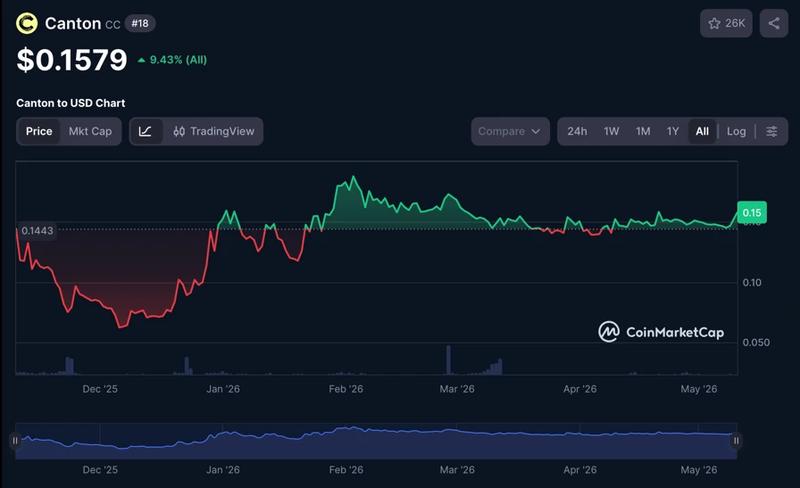800x488 pixels.
Task: Click the $0.1579 price value
Action: tap(72, 60)
